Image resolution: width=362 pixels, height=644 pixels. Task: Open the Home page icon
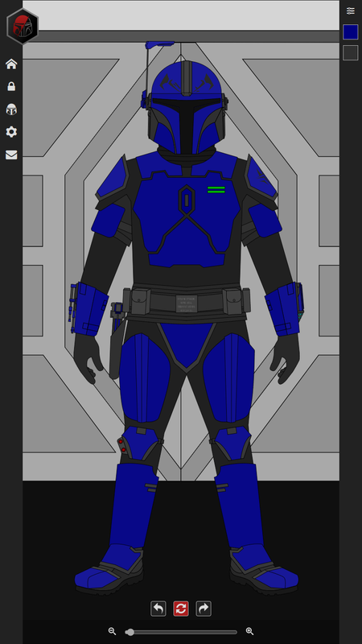click(x=11, y=64)
